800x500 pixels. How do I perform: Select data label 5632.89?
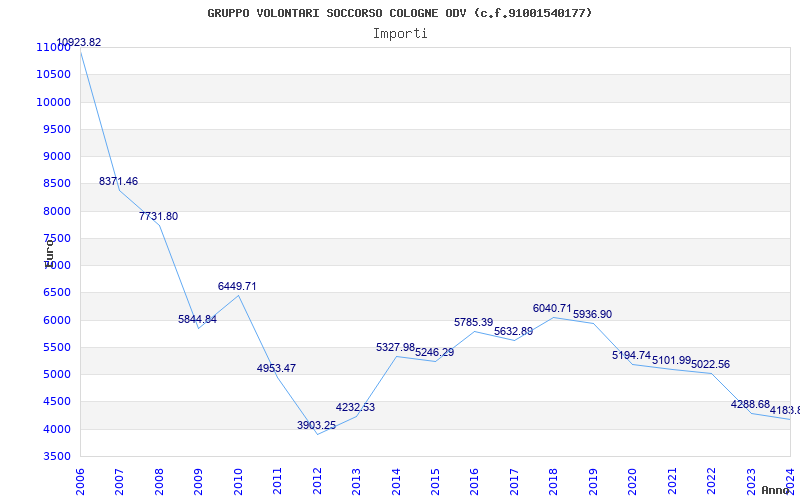pos(513,331)
